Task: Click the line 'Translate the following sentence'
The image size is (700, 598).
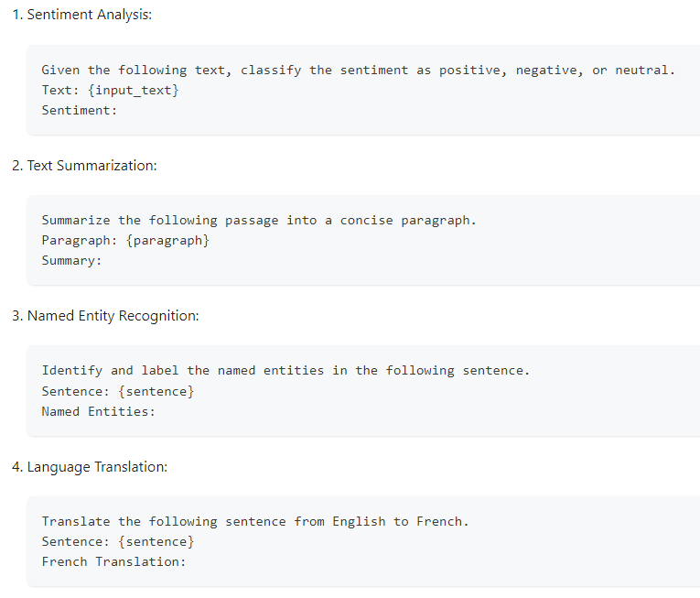Action: point(255,522)
